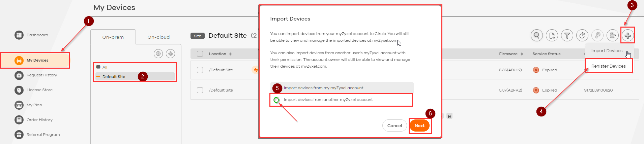Click the refresh circular arrow icon

click(x=582, y=35)
